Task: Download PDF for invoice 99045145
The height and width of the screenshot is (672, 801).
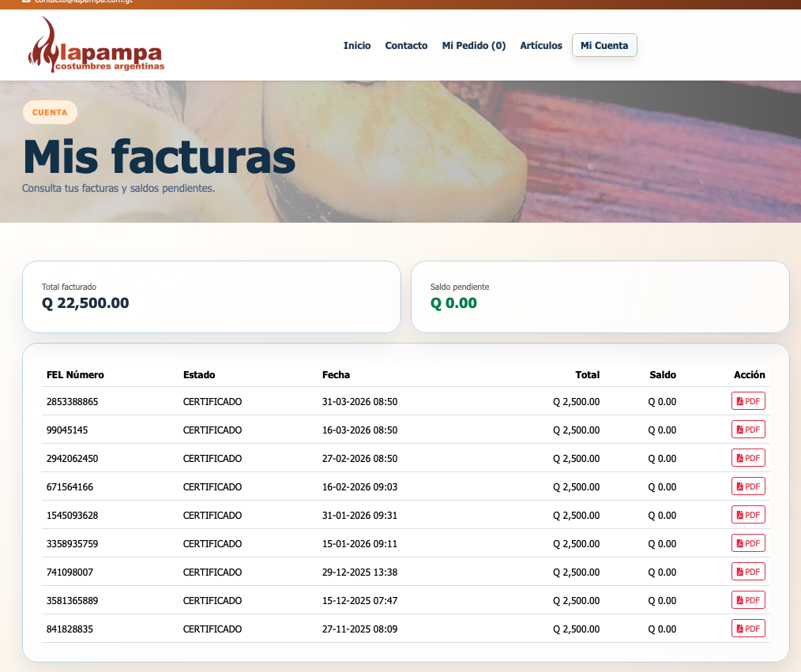Action: [x=747, y=429]
